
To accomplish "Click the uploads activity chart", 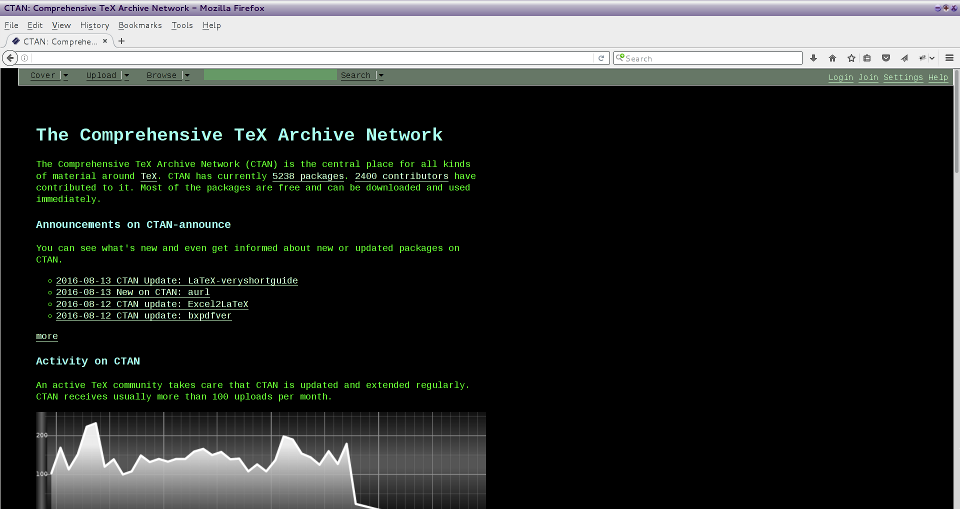I will pyautogui.click(x=261, y=460).
